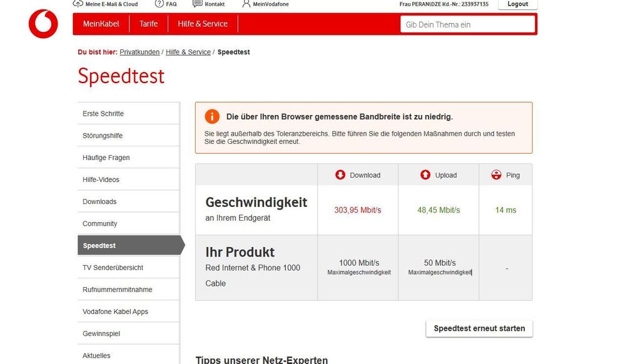Click the Logout button
Image resolution: width=625 pixels, height=364 pixels.
click(518, 4)
